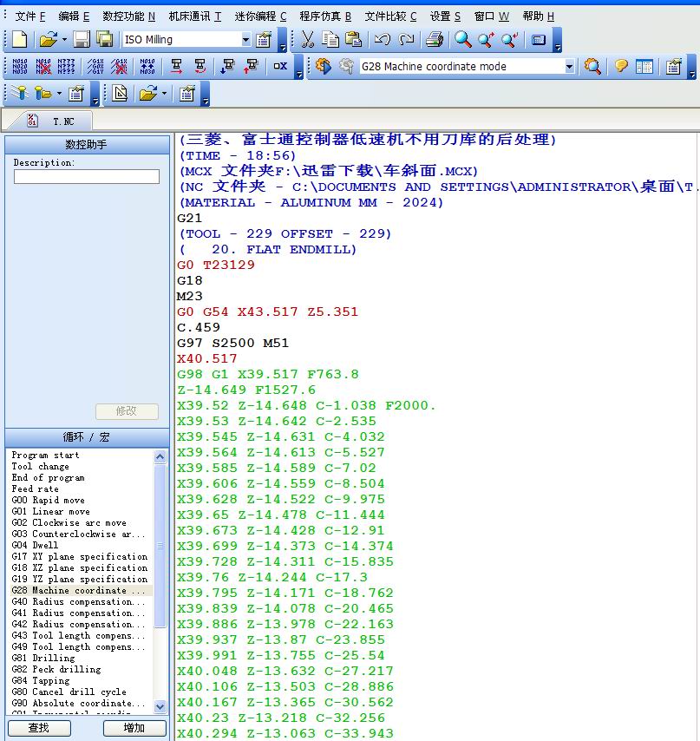
Task: Undo the last edit
Action: (383, 40)
